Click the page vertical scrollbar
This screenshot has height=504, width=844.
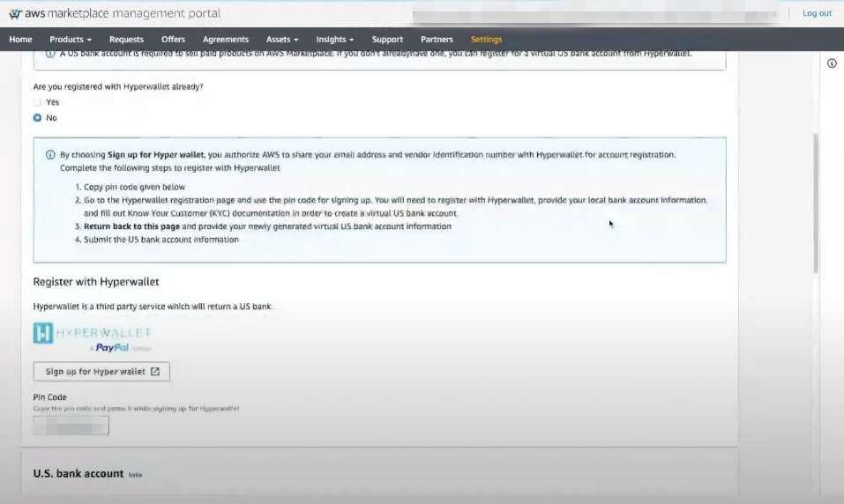pyautogui.click(x=816, y=204)
